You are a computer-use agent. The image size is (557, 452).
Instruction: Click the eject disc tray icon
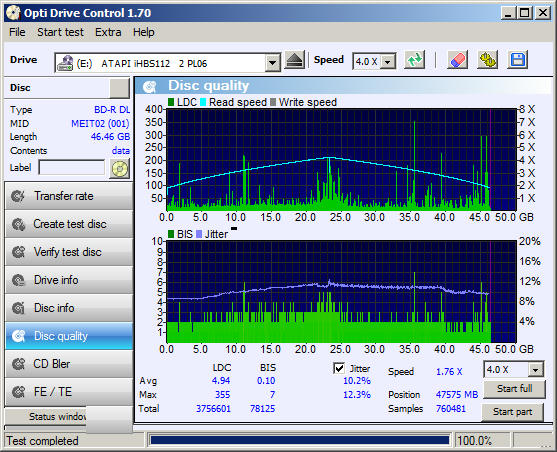[294, 61]
